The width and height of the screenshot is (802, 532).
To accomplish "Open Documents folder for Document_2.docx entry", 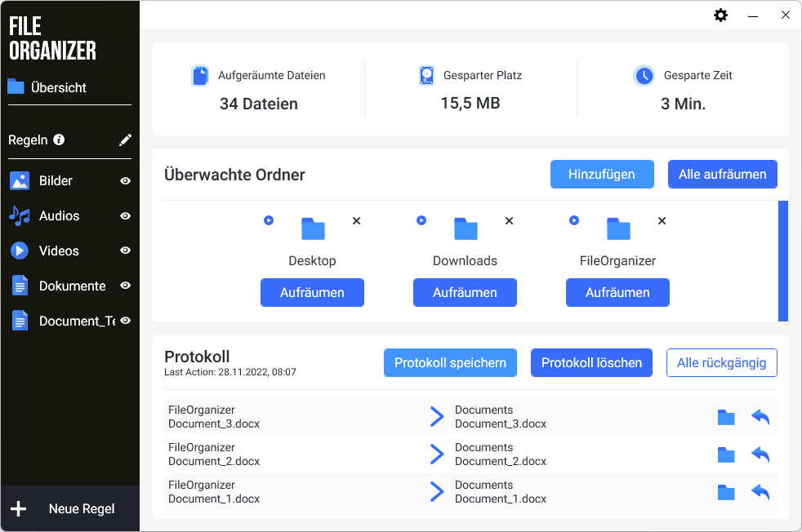I will click(x=726, y=454).
